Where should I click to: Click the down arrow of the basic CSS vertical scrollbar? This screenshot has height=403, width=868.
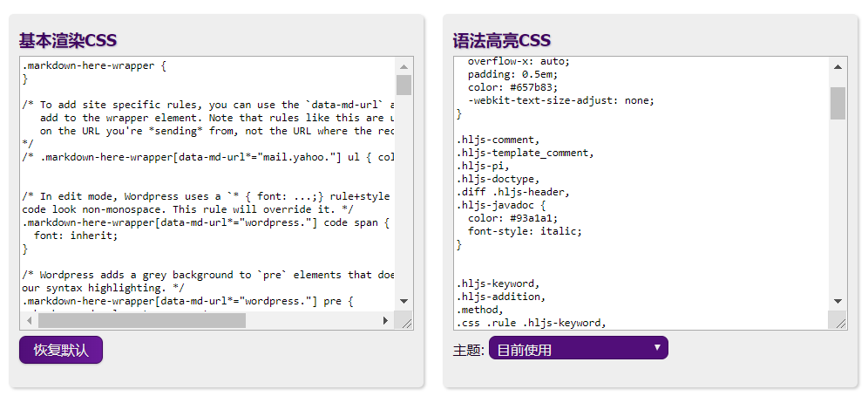403,301
